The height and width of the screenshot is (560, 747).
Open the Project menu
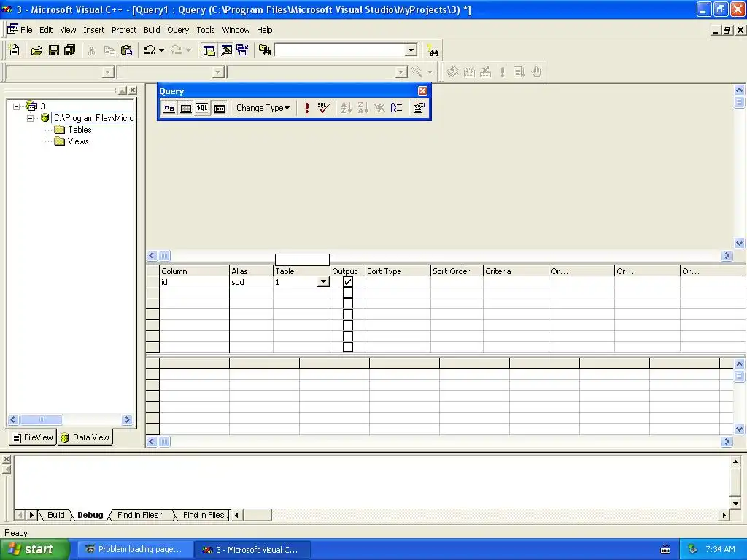(124, 30)
